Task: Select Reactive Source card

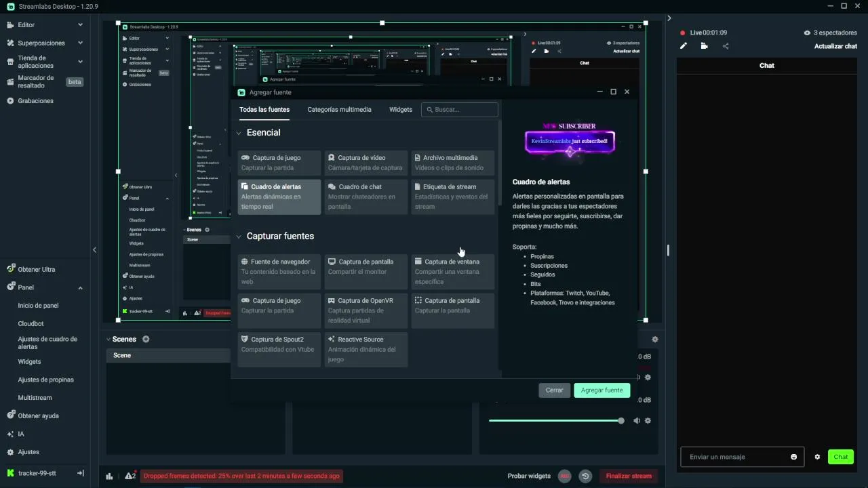Action: click(x=366, y=349)
